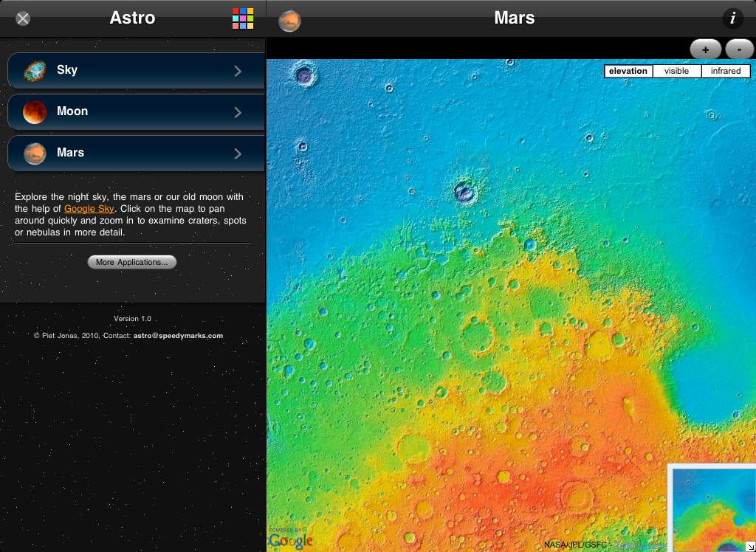The width and height of the screenshot is (756, 552).
Task: Click the planet icon in the Mars row
Action: [x=35, y=153]
